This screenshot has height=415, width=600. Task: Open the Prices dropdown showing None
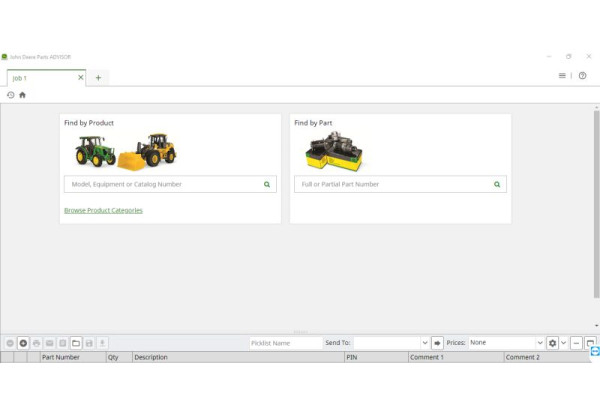(540, 343)
